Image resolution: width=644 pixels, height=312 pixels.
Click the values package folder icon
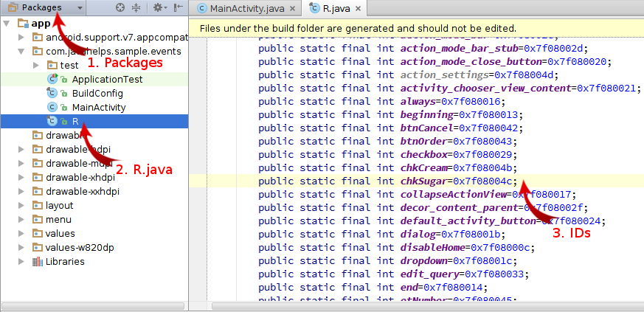tap(38, 234)
